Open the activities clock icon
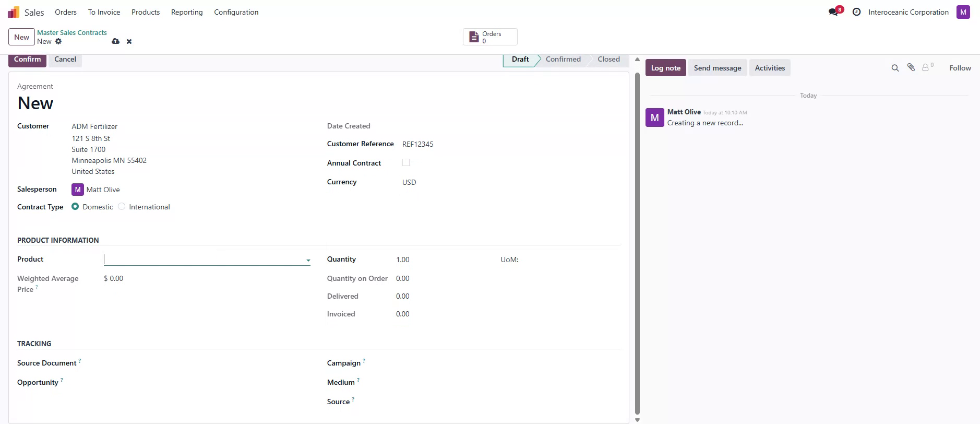This screenshot has height=424, width=980. click(856, 12)
